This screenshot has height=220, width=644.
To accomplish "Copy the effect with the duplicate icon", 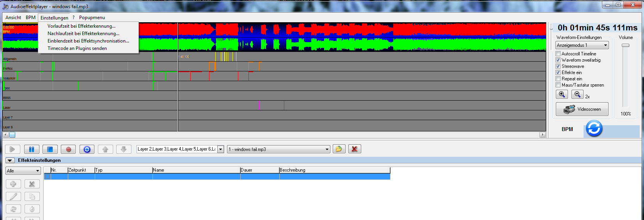I will click(32, 197).
